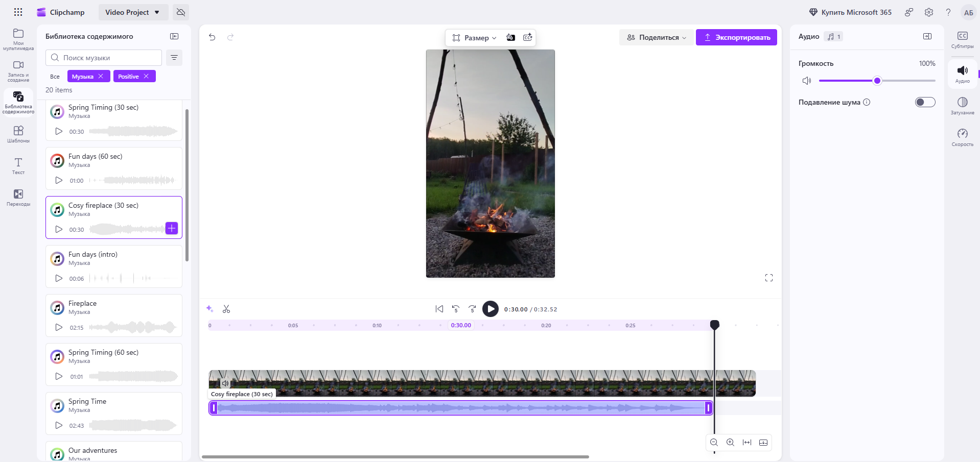The image size is (980, 462).
Task: Open Запись и создание tab
Action: (x=18, y=71)
